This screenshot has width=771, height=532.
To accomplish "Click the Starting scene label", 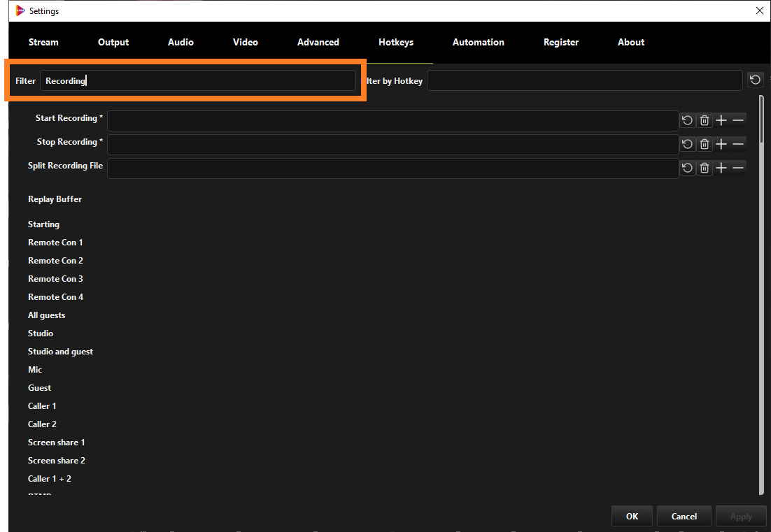I will (43, 224).
